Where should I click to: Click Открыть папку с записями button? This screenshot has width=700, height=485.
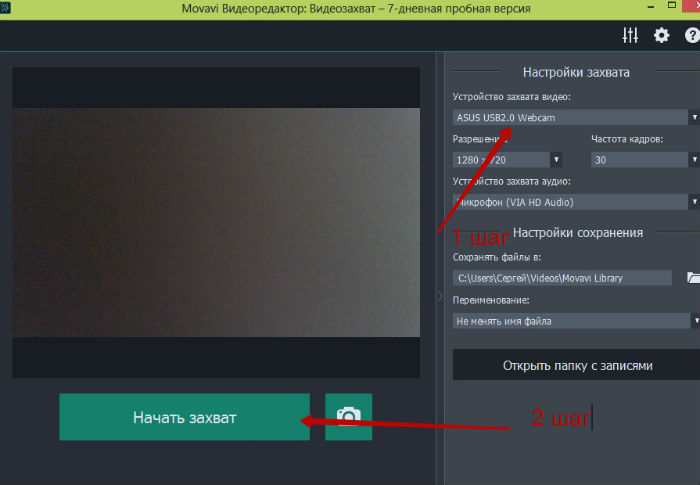pyautogui.click(x=576, y=365)
